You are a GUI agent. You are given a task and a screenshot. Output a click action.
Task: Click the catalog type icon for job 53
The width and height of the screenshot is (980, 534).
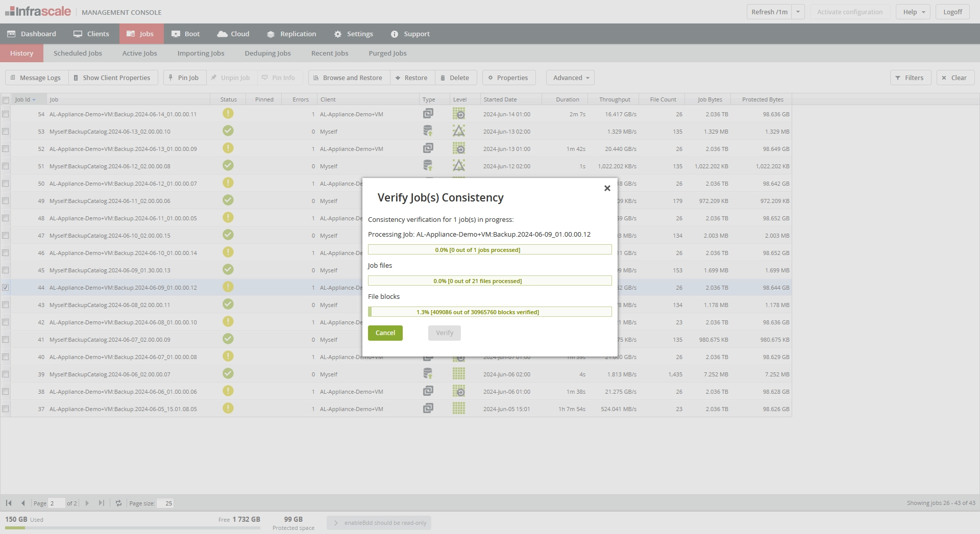(428, 131)
